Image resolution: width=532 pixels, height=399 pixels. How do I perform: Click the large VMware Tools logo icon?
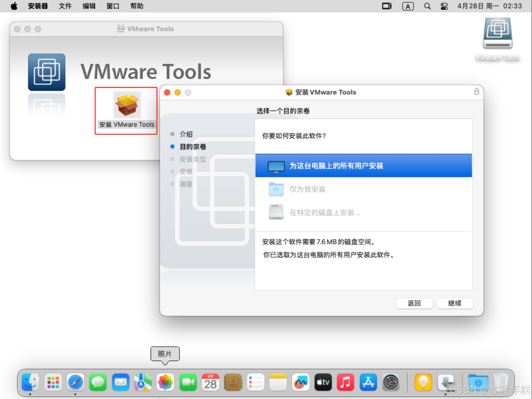[46, 72]
